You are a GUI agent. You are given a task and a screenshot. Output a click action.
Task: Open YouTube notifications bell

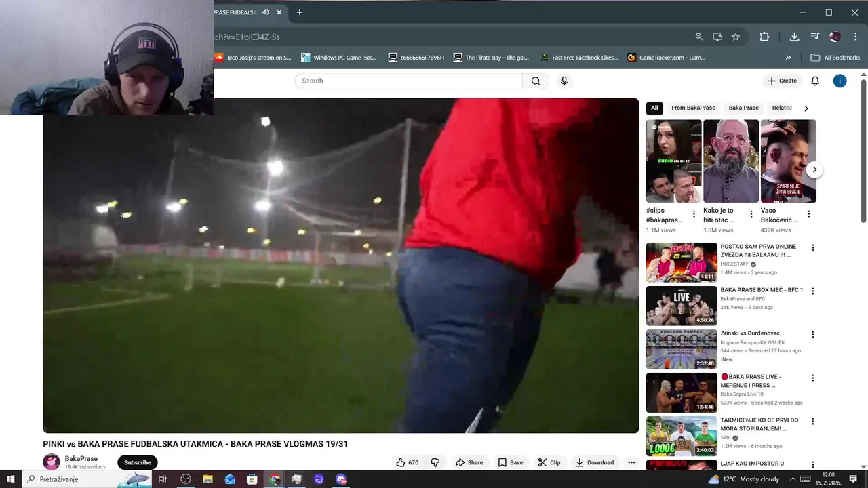click(815, 81)
